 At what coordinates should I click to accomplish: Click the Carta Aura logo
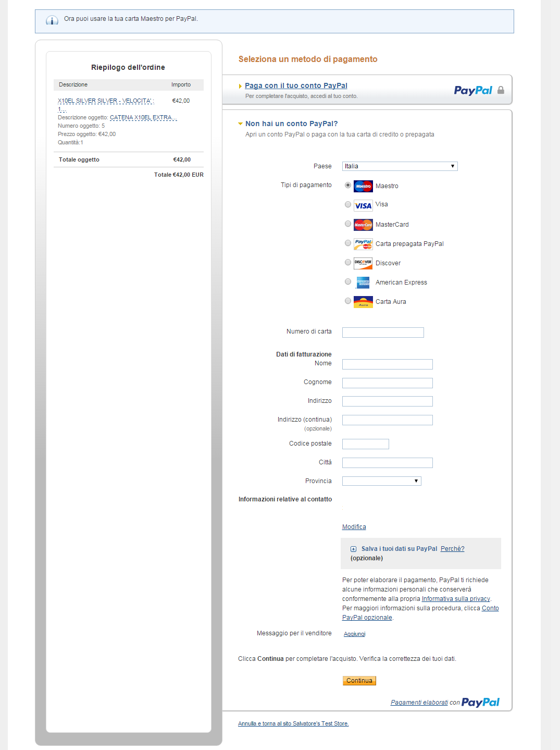point(363,302)
